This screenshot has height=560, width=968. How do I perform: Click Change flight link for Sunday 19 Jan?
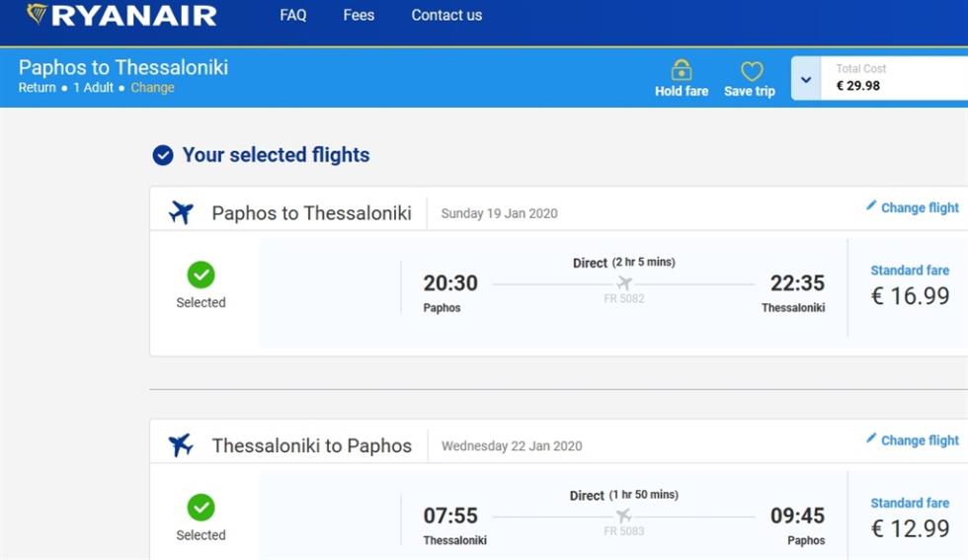click(x=920, y=207)
